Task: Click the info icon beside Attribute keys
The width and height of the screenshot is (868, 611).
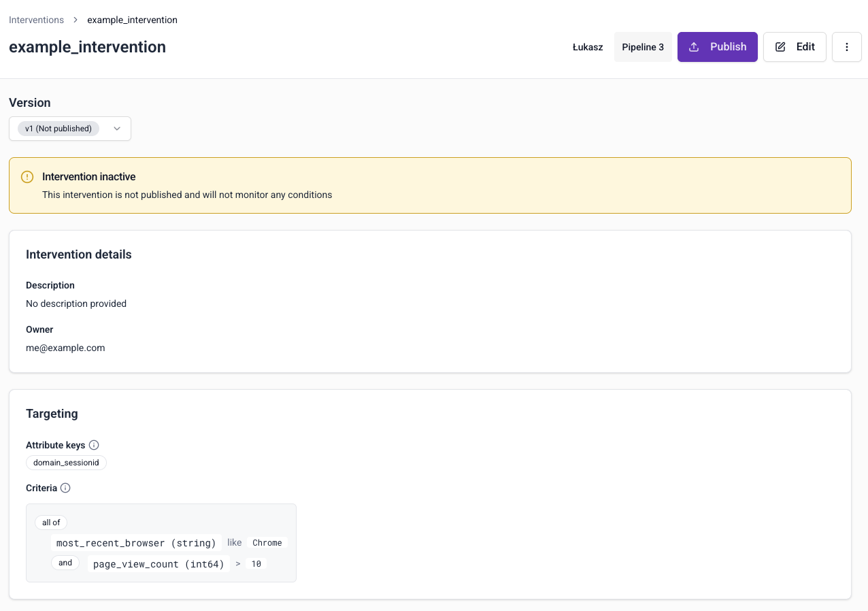Action: pos(95,445)
